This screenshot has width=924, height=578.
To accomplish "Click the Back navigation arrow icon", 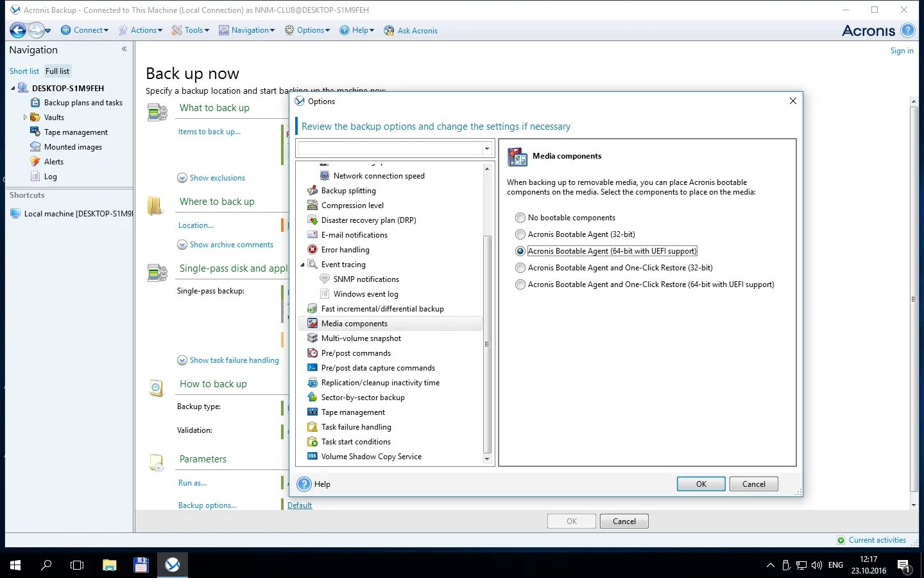I will pos(18,30).
